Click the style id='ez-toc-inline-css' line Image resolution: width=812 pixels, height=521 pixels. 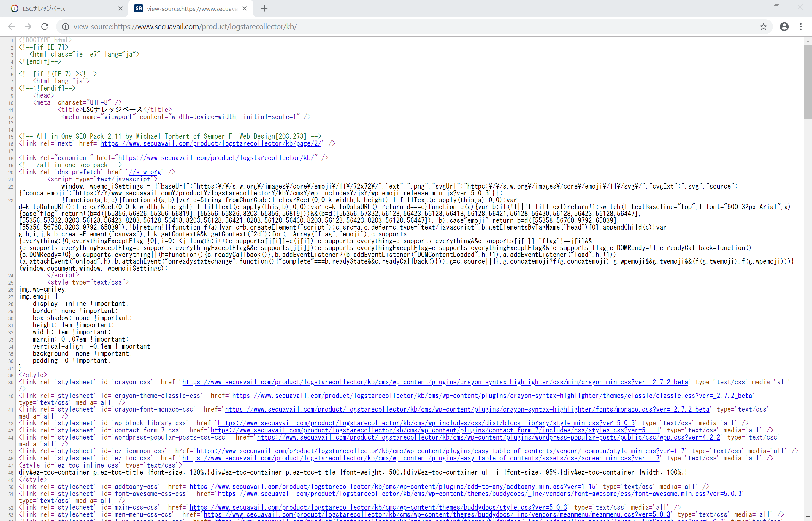[100, 465]
